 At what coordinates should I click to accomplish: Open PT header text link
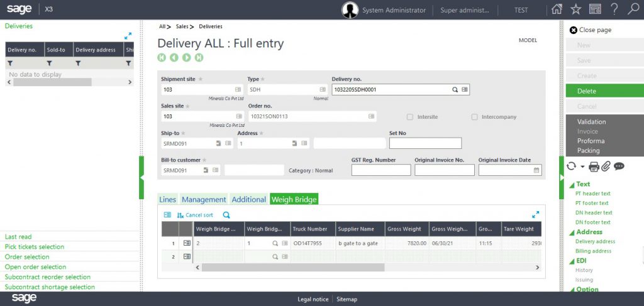point(592,194)
